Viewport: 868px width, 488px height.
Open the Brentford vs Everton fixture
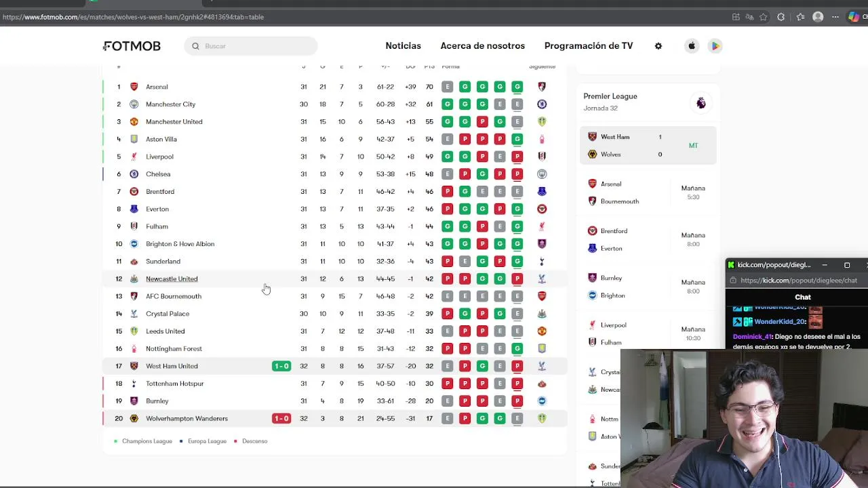pyautogui.click(x=648, y=240)
